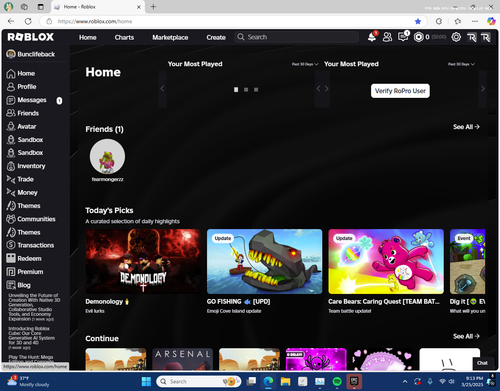Open the GO FISHING shark thumbnail
This screenshot has height=391, width=500.
click(x=264, y=261)
